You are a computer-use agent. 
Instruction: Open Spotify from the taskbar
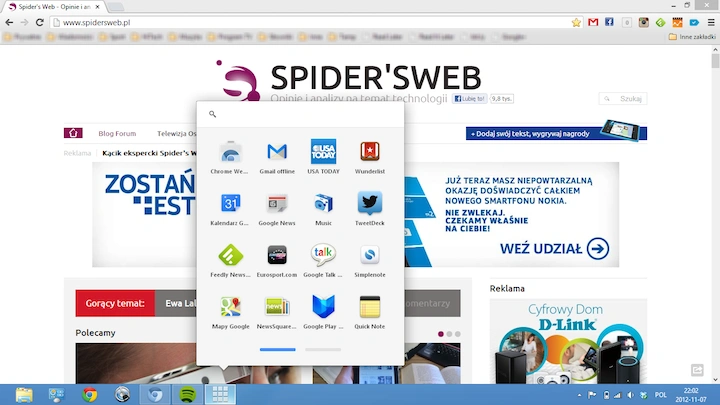[187, 394]
